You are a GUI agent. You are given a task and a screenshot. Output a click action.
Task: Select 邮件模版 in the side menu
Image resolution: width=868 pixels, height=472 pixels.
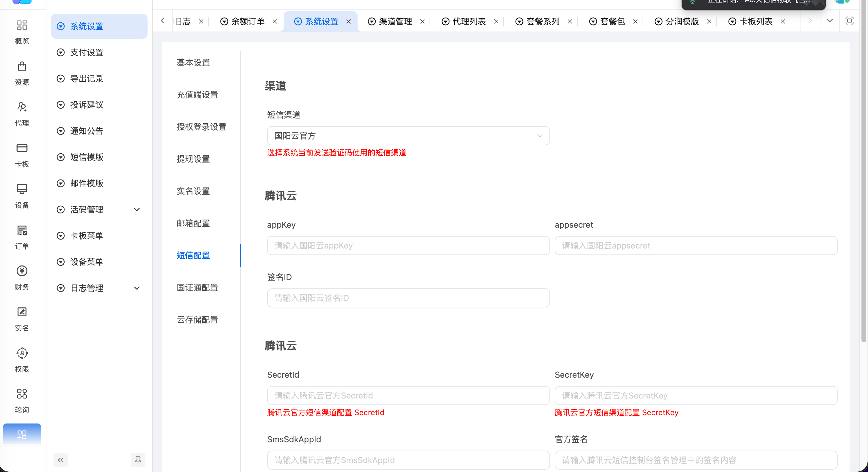point(99,183)
